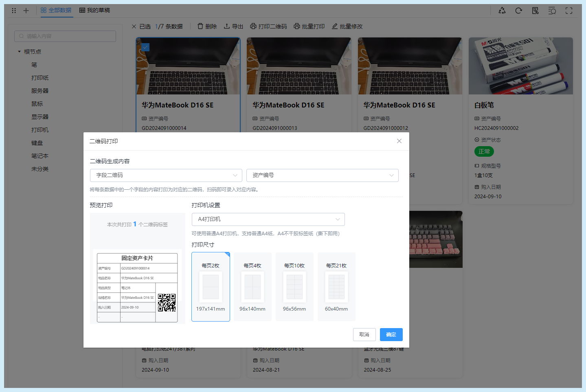This screenshot has width=586, height=392.
Task: Click the QR card preview thumbnail
Action: (x=137, y=287)
